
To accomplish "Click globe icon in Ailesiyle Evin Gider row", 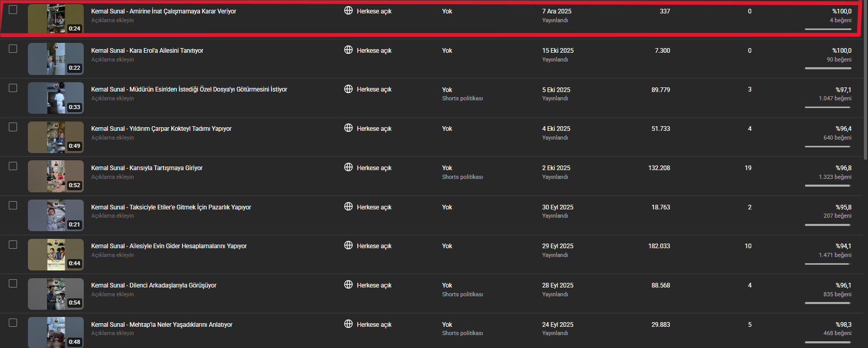I will coord(348,245).
